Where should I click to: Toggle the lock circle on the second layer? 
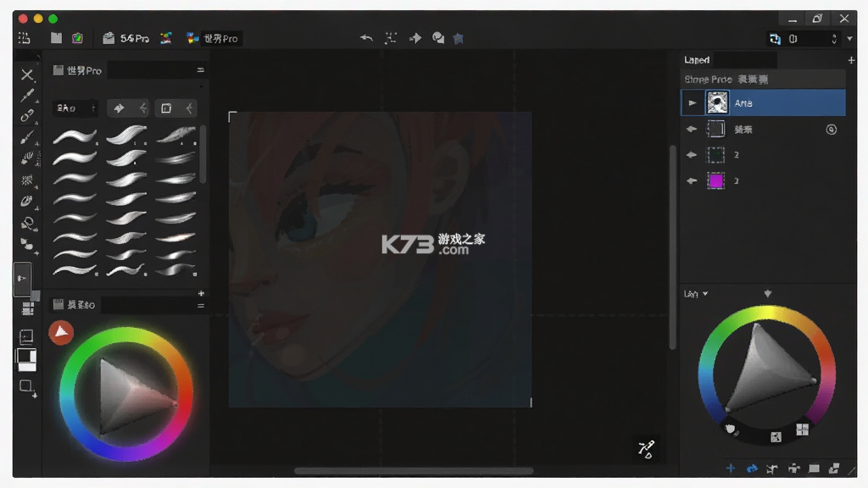[832, 130]
